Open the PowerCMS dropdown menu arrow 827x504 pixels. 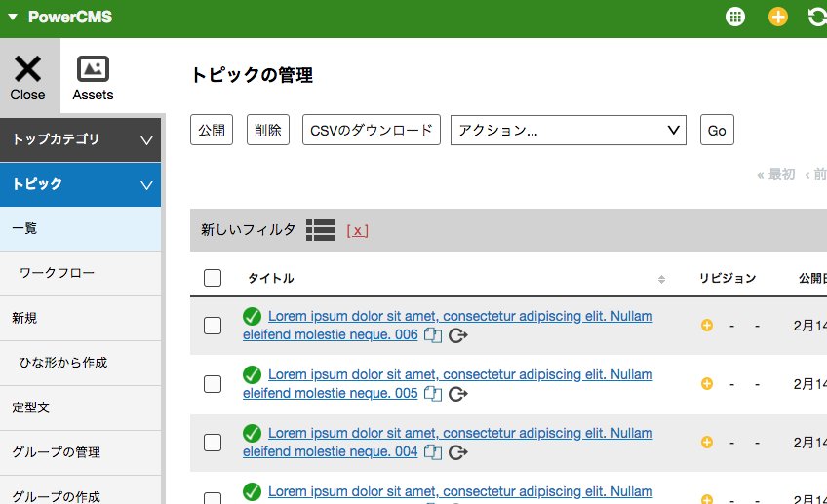(x=13, y=17)
